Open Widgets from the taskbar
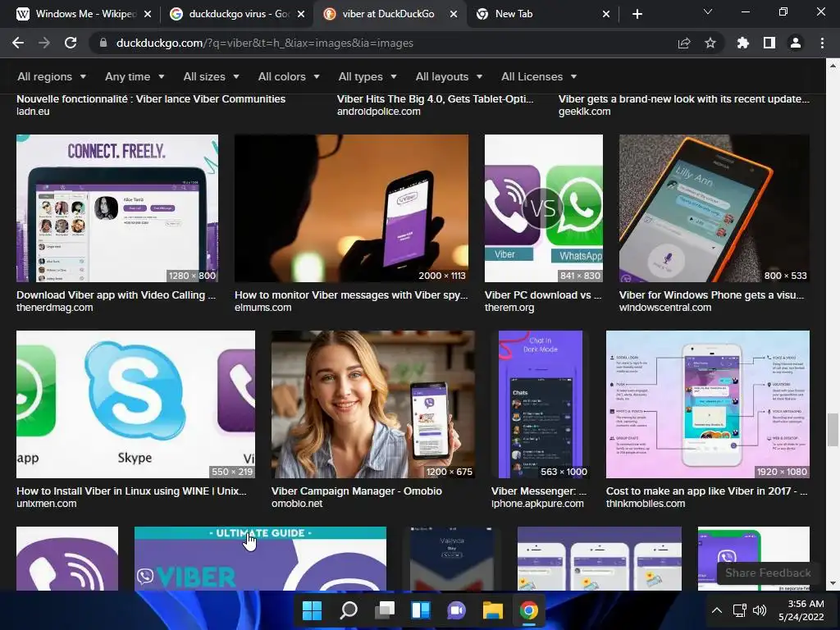 pos(421,610)
